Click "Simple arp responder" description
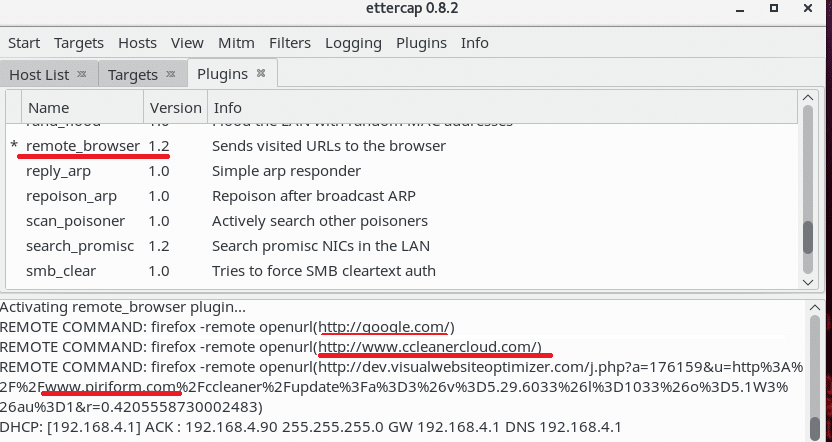This screenshot has height=442, width=832. tap(287, 171)
